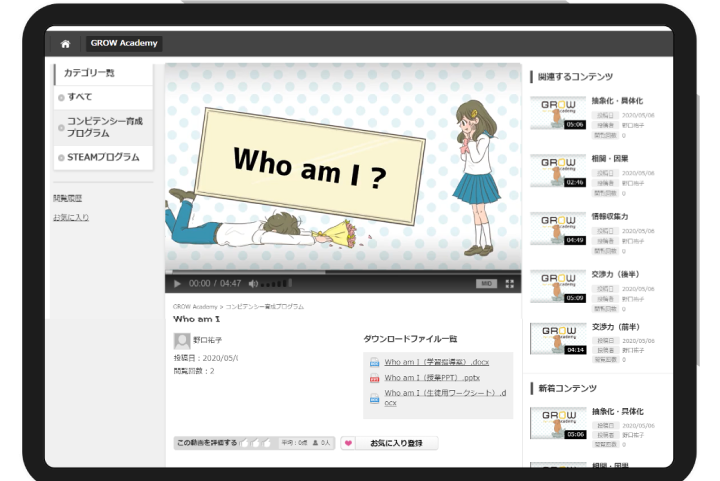Image resolution: width=720 pixels, height=481 pixels.
Task: Click the カテゴリー一覧 sidebar heading
Action: 89,73
